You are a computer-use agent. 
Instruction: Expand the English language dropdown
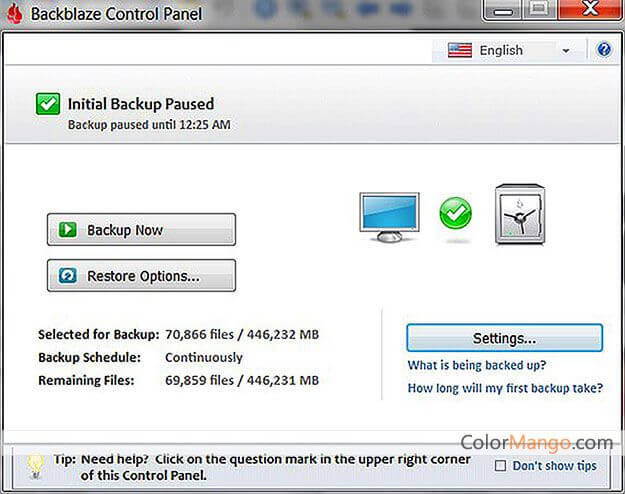click(x=565, y=51)
